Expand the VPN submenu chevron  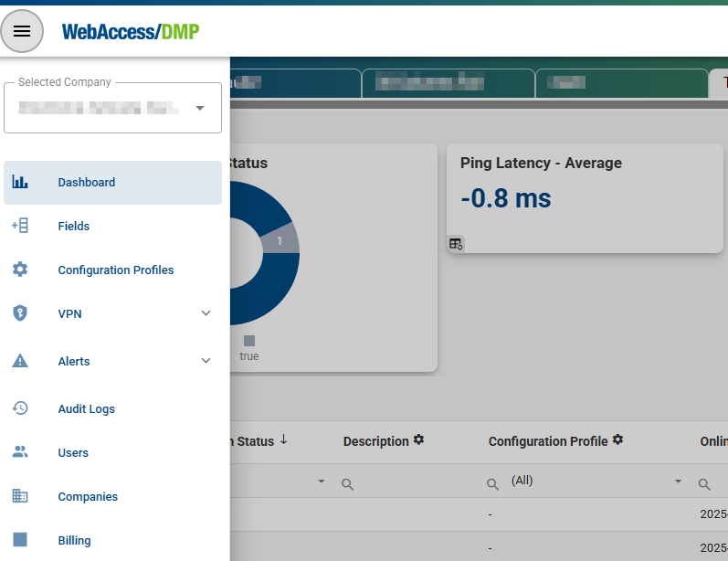tap(206, 313)
